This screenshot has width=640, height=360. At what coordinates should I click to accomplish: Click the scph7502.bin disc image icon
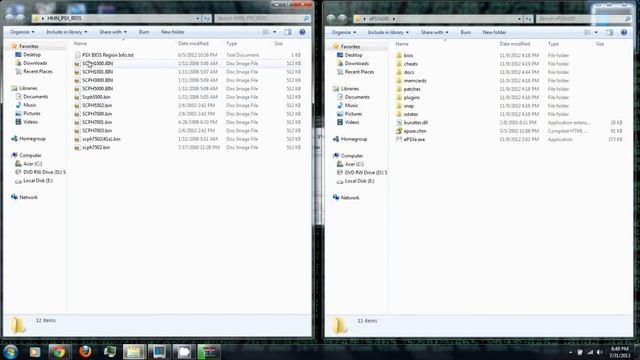point(77,147)
